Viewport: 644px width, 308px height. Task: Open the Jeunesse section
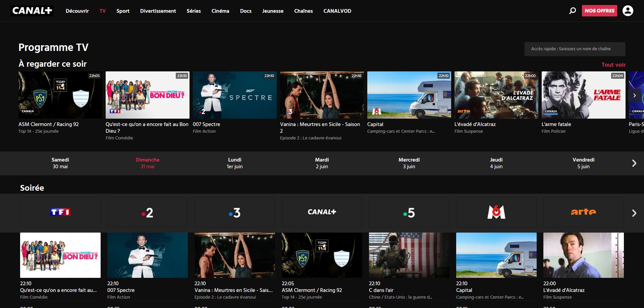273,11
